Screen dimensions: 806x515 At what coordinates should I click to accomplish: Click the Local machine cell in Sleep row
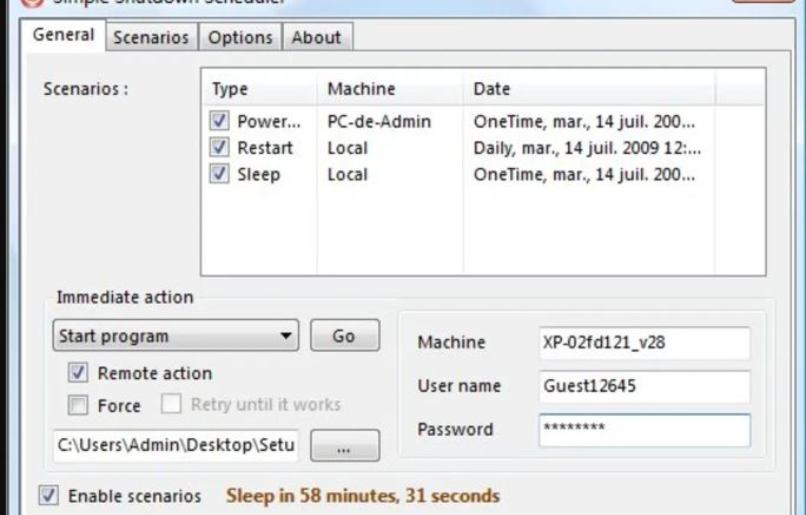[x=347, y=175]
